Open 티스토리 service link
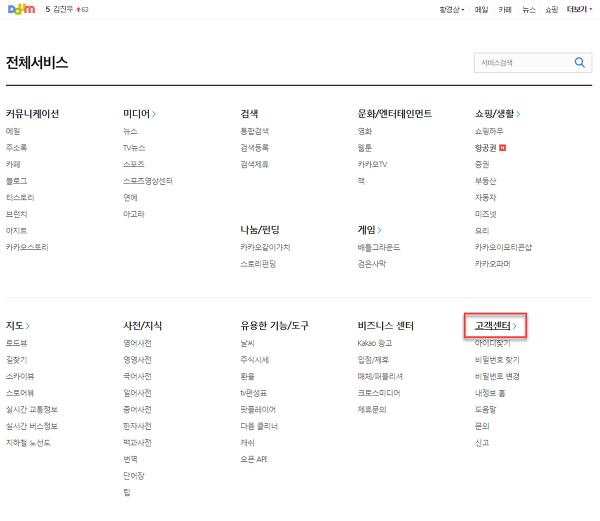 pyautogui.click(x=20, y=197)
